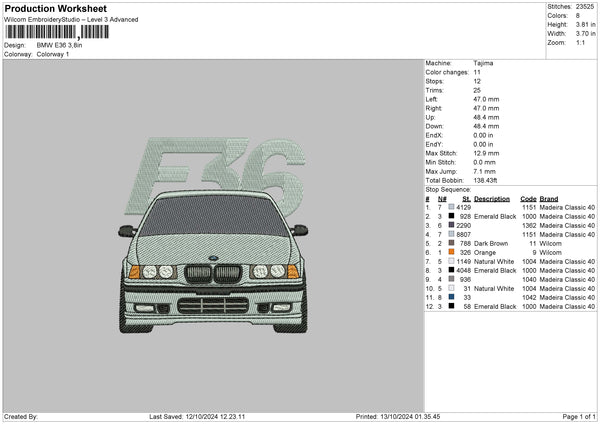This screenshot has width=600, height=424.
Task: Click the machine name Tajima
Action: click(483, 63)
